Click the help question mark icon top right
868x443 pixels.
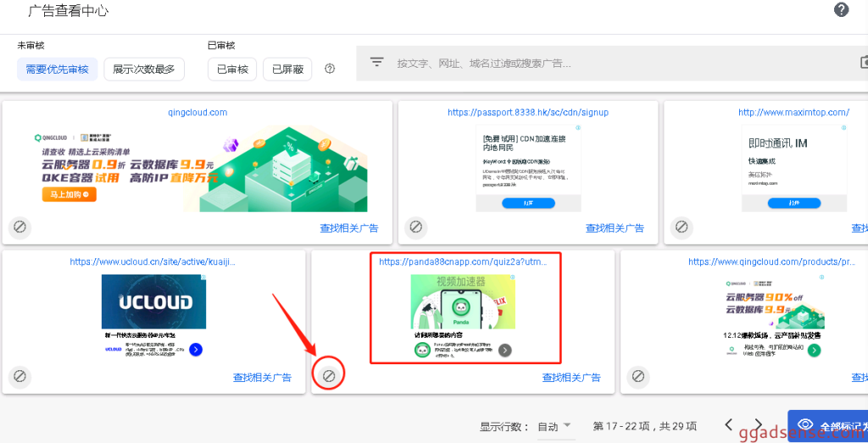[x=841, y=10]
